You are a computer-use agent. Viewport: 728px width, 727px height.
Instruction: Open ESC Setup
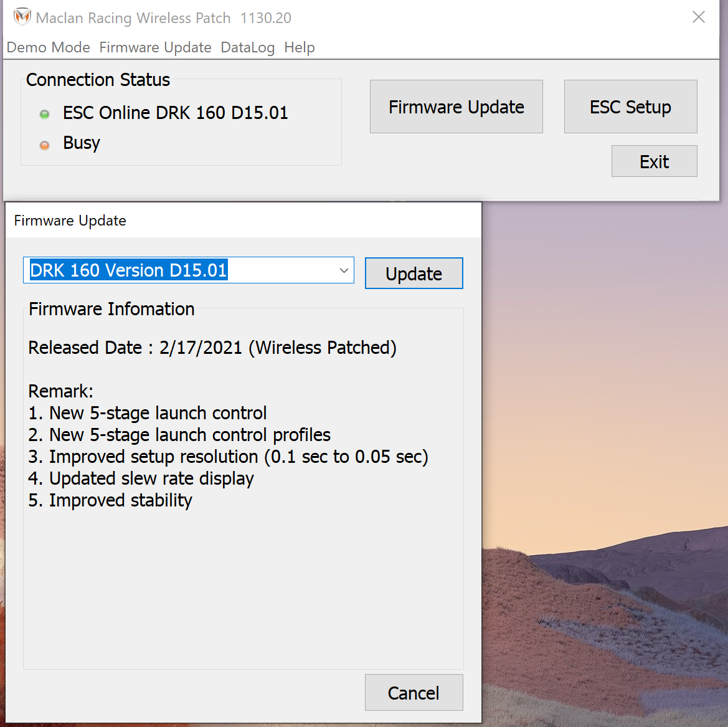[630, 107]
